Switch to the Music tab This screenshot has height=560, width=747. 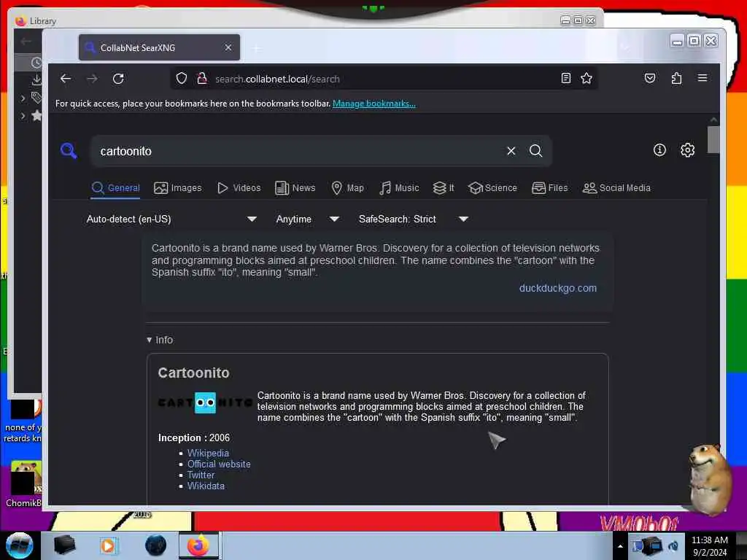point(399,188)
